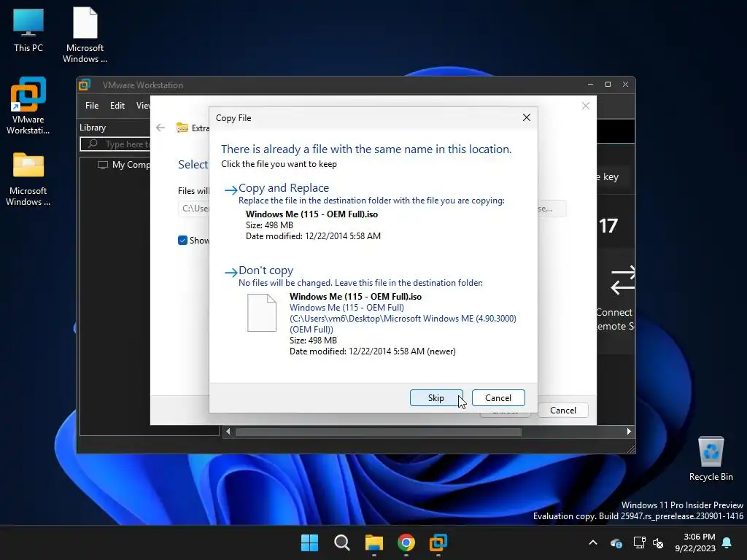Open VMware Edit menu
The image size is (747, 560).
coord(117,106)
